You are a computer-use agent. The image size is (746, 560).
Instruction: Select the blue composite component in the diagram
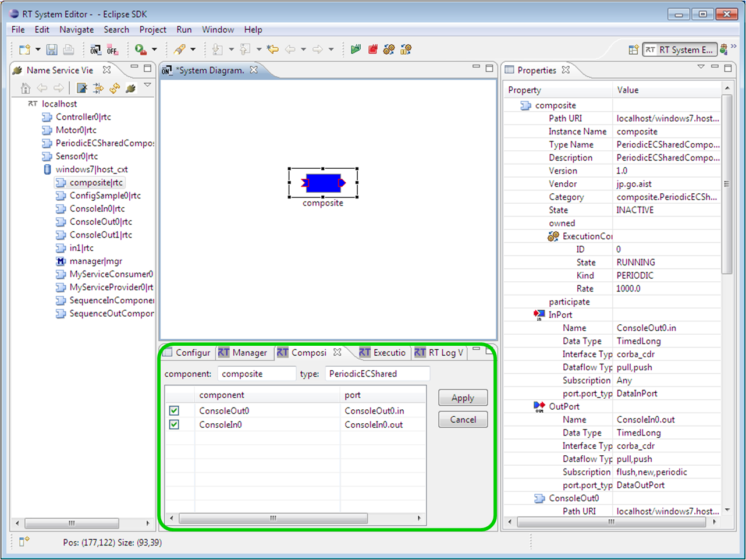323,183
